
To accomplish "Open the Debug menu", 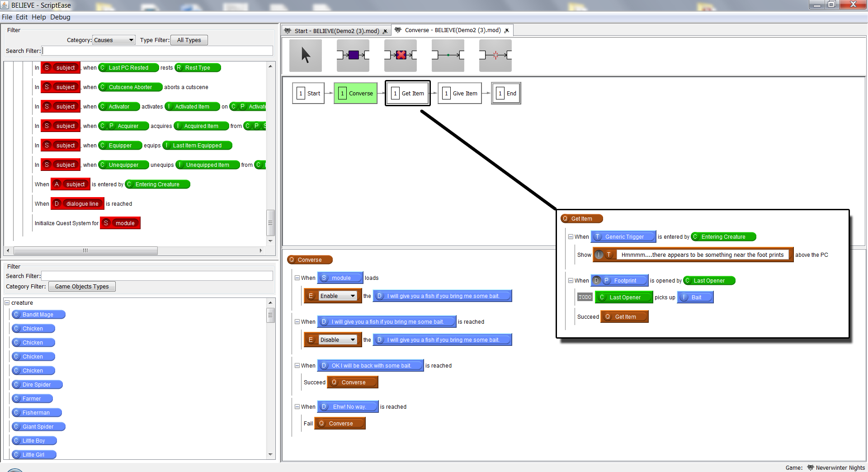I will pyautogui.click(x=60, y=17).
